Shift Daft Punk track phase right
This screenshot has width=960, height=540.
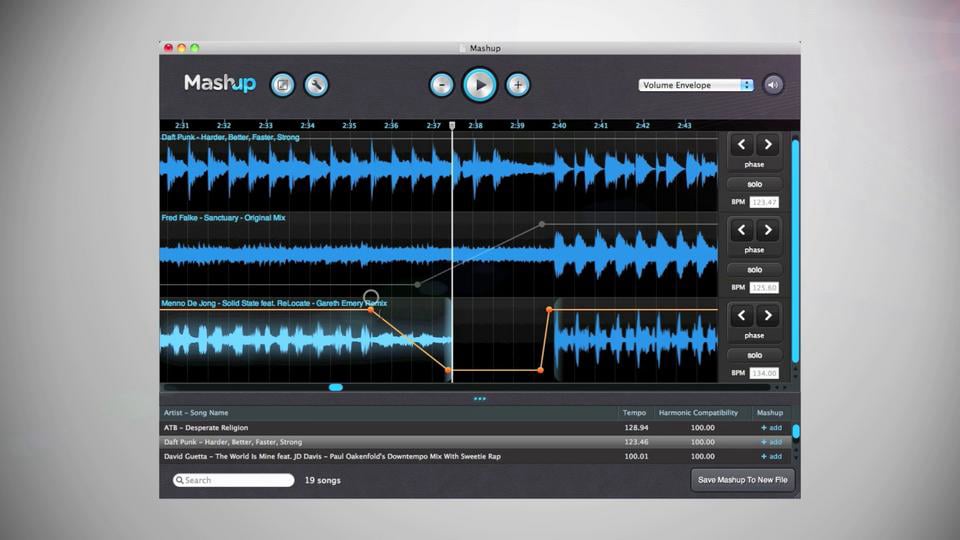tap(768, 144)
